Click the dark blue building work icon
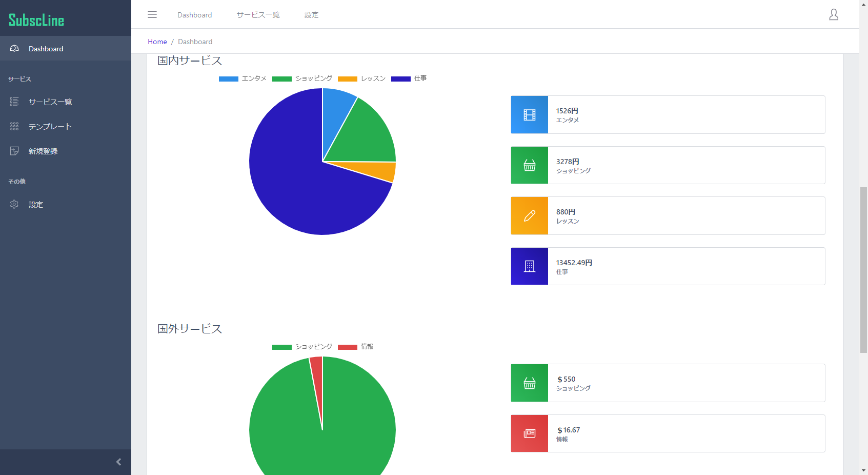 [530, 266]
